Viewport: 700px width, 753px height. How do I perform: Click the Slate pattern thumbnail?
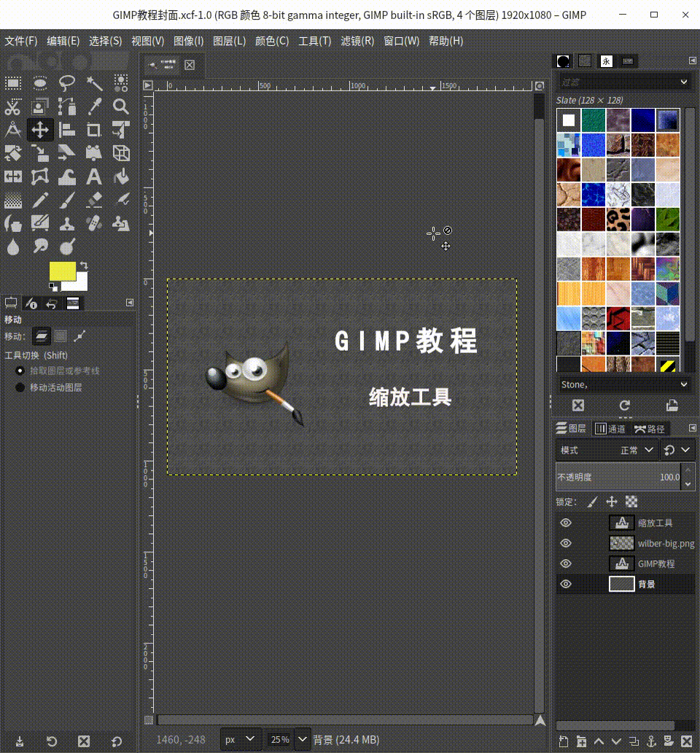coord(568,120)
